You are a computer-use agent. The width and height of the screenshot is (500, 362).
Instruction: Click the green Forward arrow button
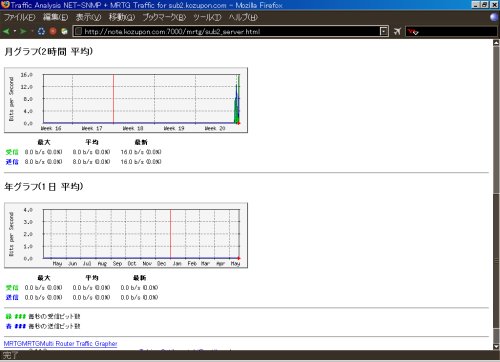point(23,31)
